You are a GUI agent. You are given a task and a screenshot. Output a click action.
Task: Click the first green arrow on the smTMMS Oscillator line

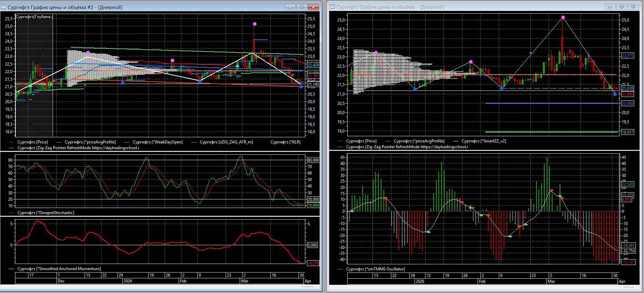coord(352,211)
